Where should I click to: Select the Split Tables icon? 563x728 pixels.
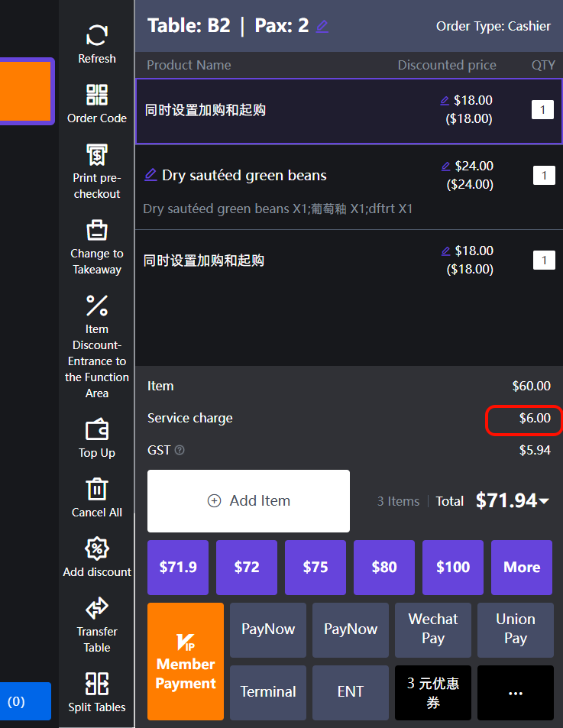[97, 683]
